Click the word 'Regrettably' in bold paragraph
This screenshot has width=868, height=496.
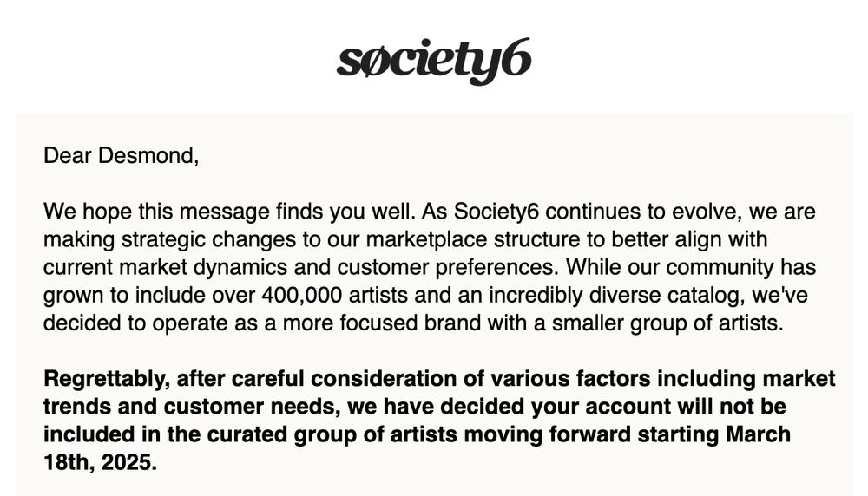(x=106, y=379)
